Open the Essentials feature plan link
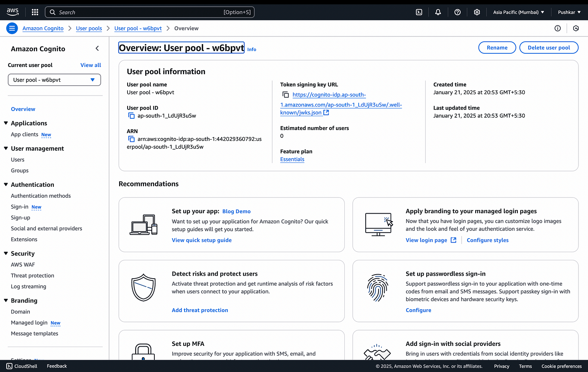 coord(292,160)
